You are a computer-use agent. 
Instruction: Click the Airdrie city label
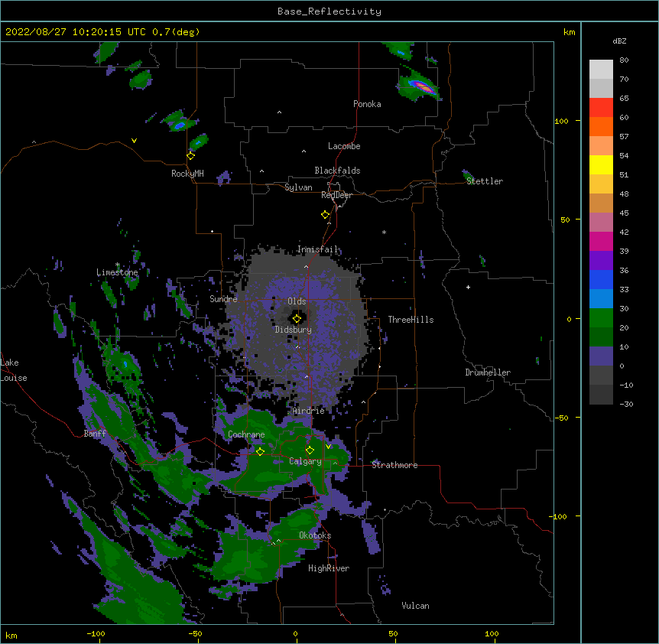[x=308, y=411]
